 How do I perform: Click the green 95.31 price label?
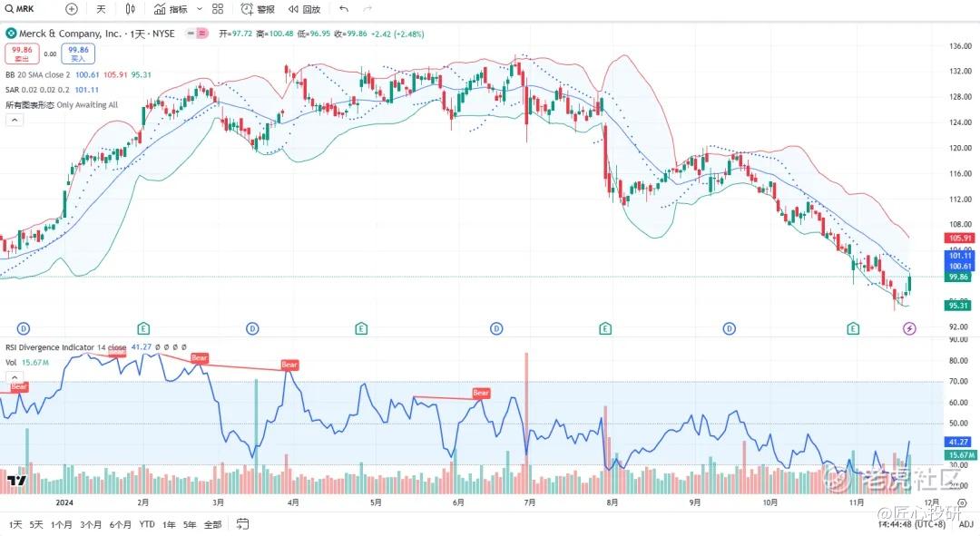(x=959, y=306)
